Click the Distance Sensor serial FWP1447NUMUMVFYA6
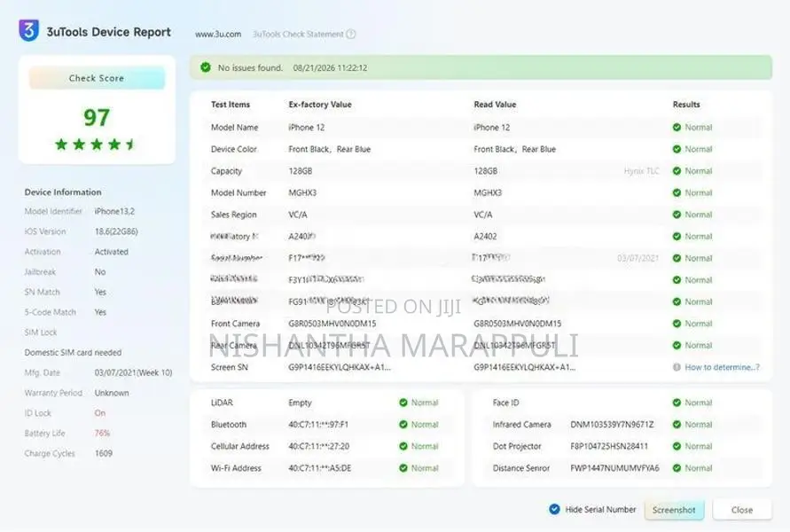Image resolution: width=790 pixels, height=532 pixels. click(614, 468)
